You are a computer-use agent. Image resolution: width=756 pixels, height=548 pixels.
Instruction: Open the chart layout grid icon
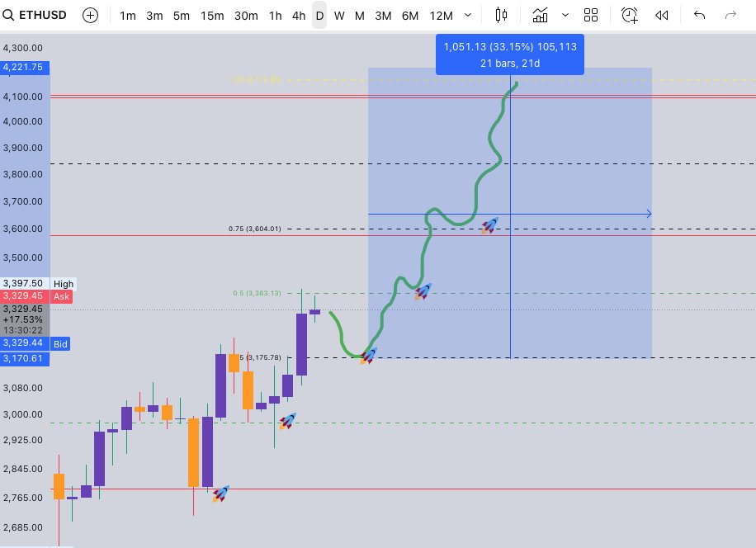point(591,15)
